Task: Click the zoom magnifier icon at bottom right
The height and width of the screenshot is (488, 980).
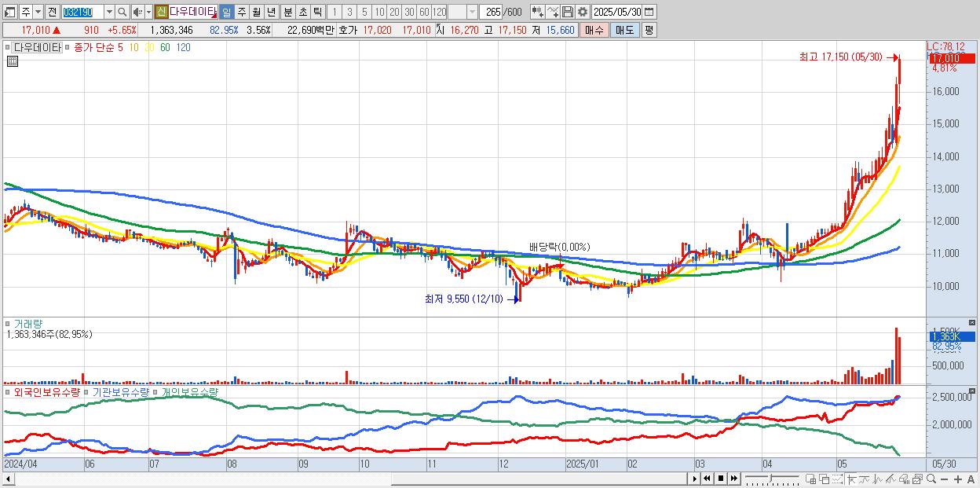Action: 931,479
